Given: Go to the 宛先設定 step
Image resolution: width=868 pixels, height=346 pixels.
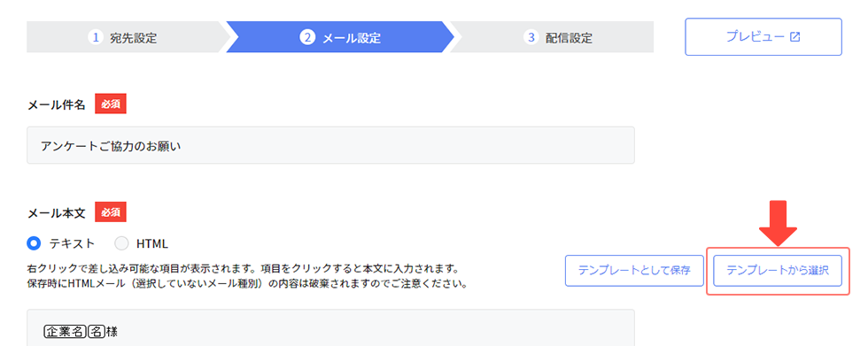Looking at the screenshot, I should click(125, 37).
